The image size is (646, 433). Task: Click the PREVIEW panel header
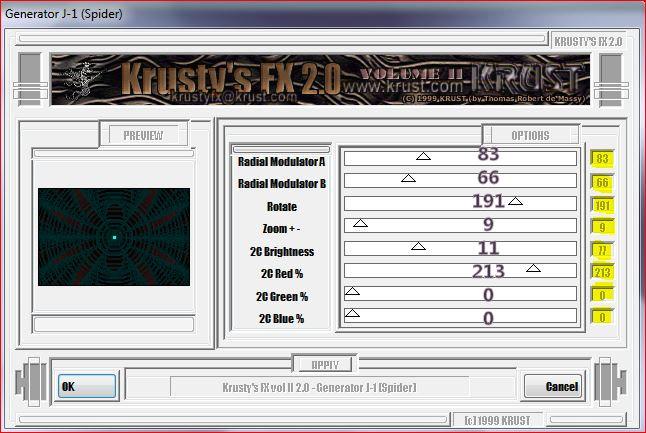[143, 135]
